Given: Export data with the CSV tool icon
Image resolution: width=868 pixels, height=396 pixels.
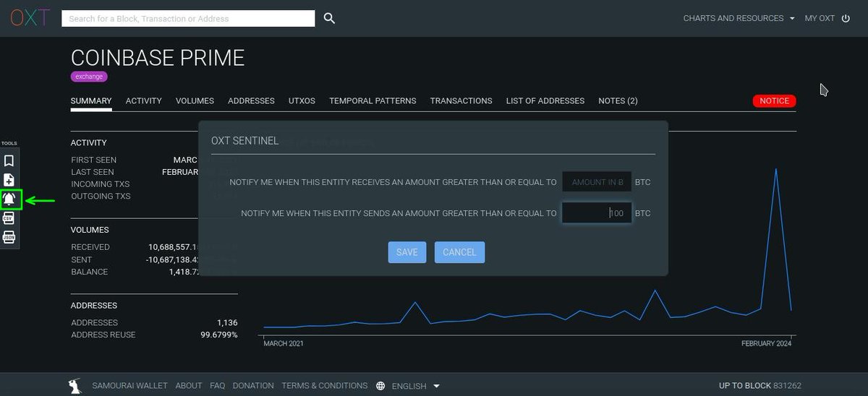Looking at the screenshot, I should pyautogui.click(x=9, y=218).
